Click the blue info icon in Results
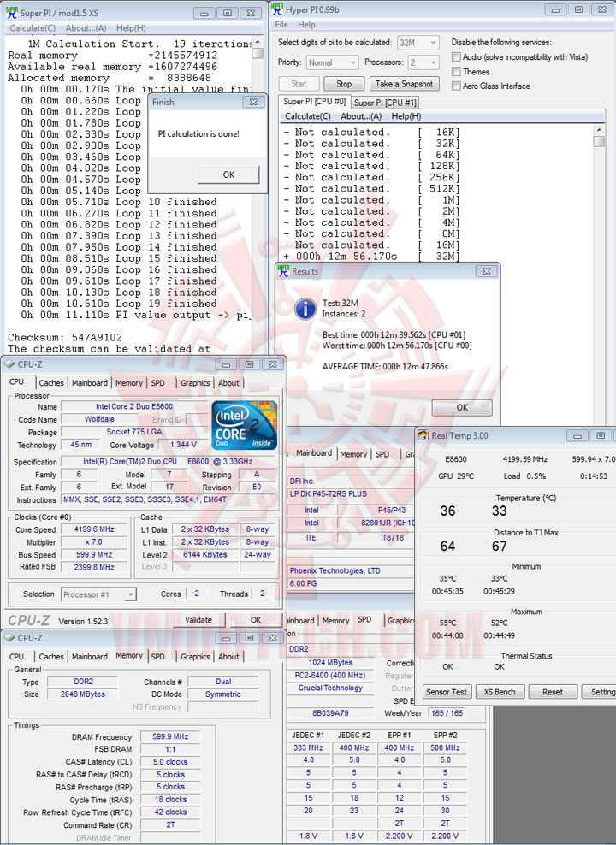616x845 pixels. (x=305, y=308)
